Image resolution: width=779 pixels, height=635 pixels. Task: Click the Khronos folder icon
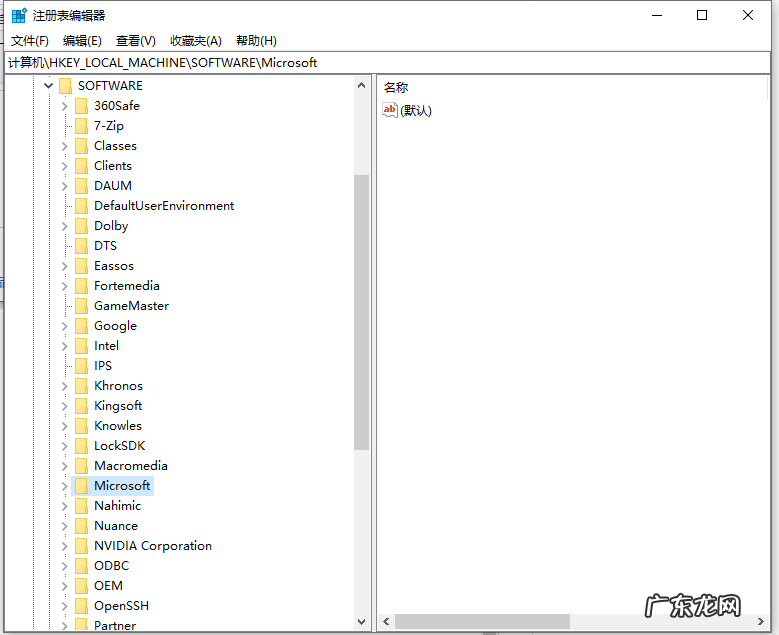click(81, 386)
